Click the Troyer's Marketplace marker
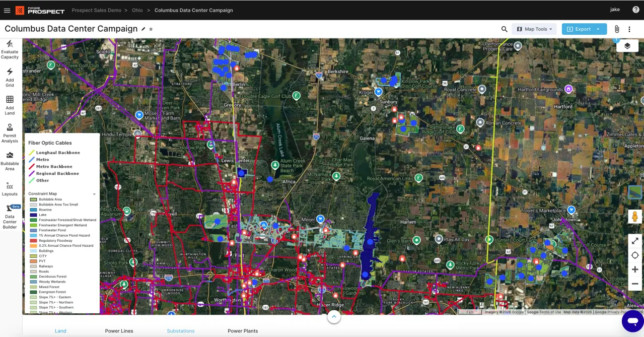 click(571, 210)
